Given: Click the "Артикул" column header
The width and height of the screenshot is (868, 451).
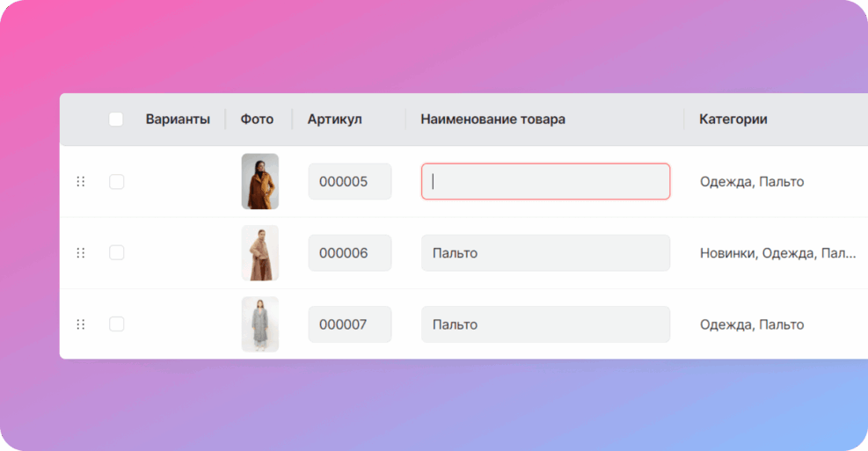Looking at the screenshot, I should point(334,120).
